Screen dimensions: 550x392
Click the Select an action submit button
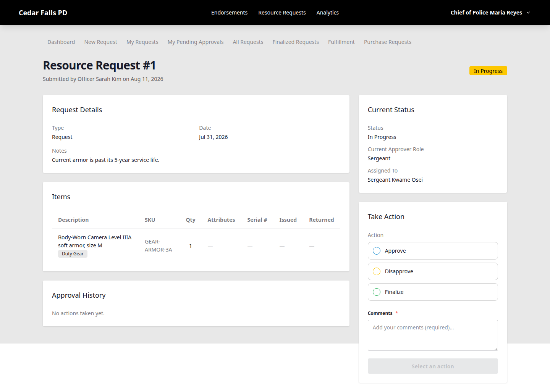coord(433,366)
